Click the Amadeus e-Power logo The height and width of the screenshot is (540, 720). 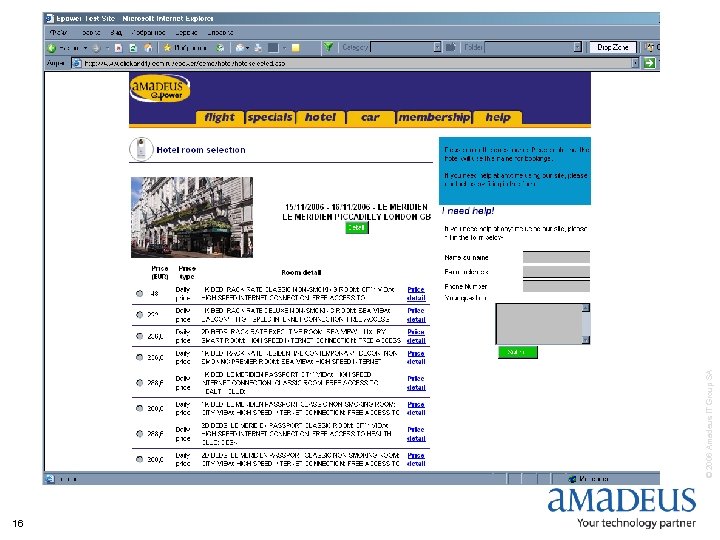tap(160, 88)
